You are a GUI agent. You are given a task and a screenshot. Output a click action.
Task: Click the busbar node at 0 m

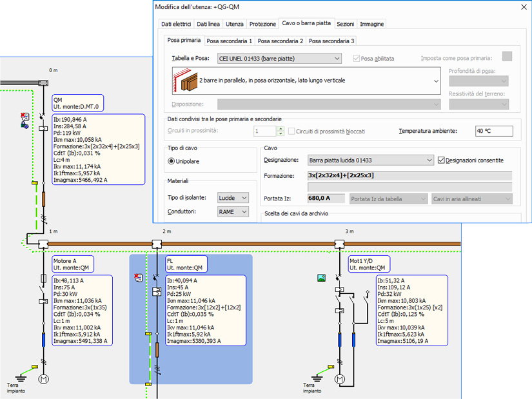tap(43, 83)
